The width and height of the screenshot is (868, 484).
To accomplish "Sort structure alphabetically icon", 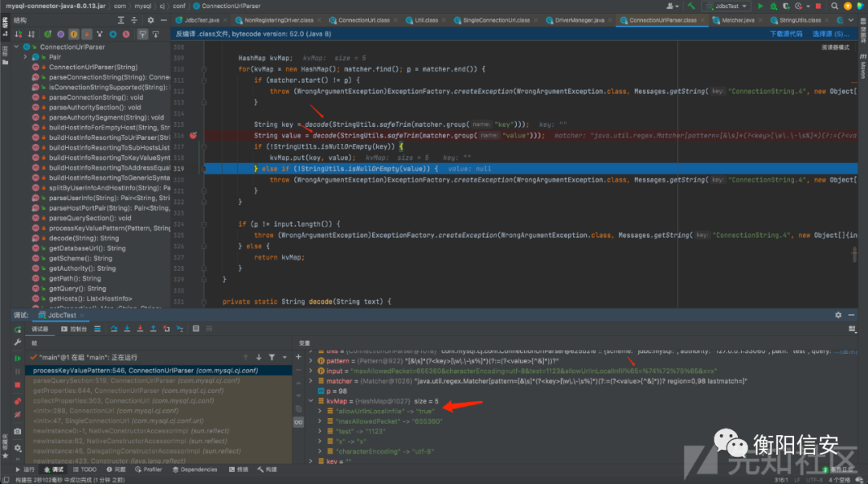I will [31, 35].
